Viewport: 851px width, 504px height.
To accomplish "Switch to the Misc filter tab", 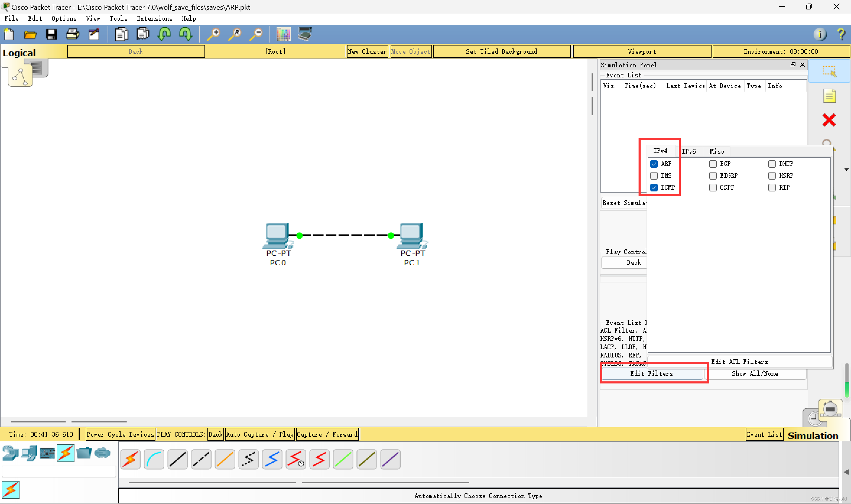I will coord(717,152).
